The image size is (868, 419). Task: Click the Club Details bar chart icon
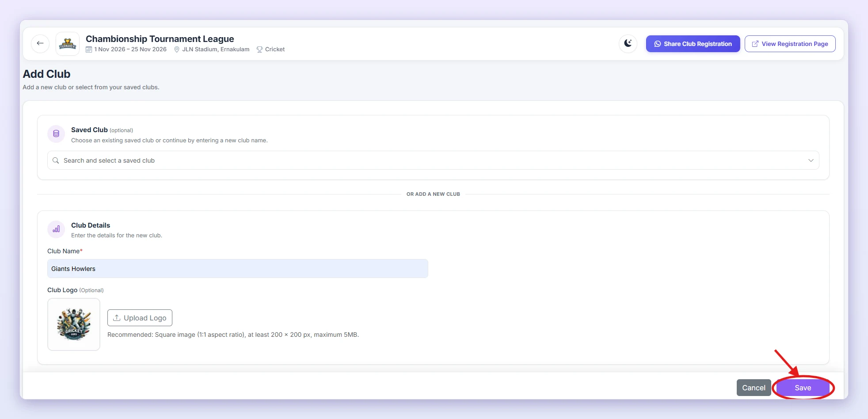click(x=56, y=229)
